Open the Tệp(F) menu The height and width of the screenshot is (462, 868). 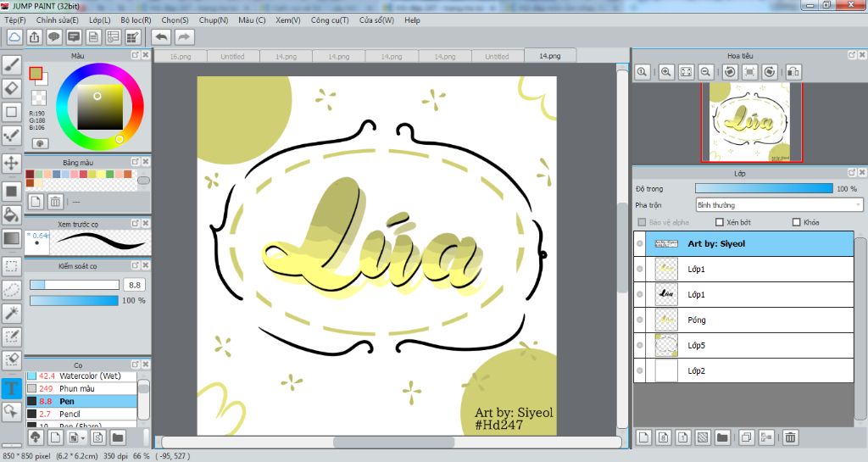pyautogui.click(x=15, y=19)
